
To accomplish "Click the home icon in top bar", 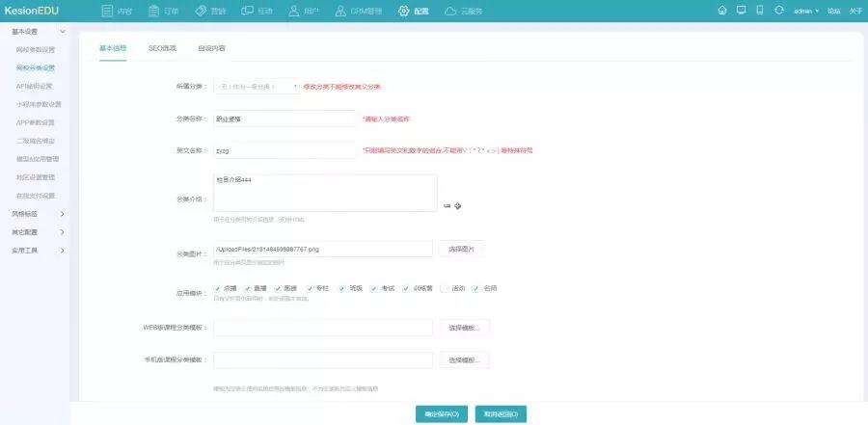I will 722,11.
